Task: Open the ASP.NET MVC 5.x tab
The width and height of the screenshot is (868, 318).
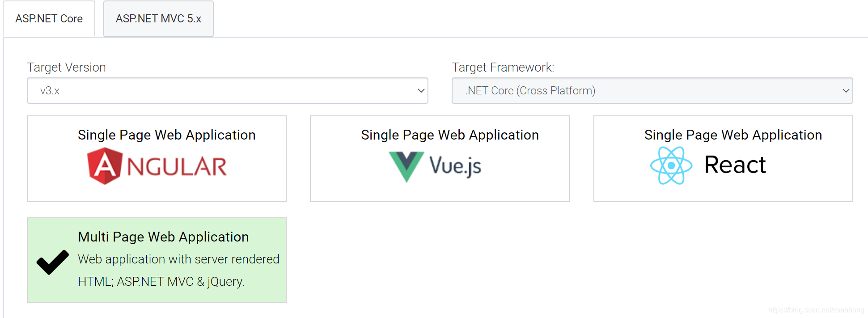Action: click(x=158, y=19)
